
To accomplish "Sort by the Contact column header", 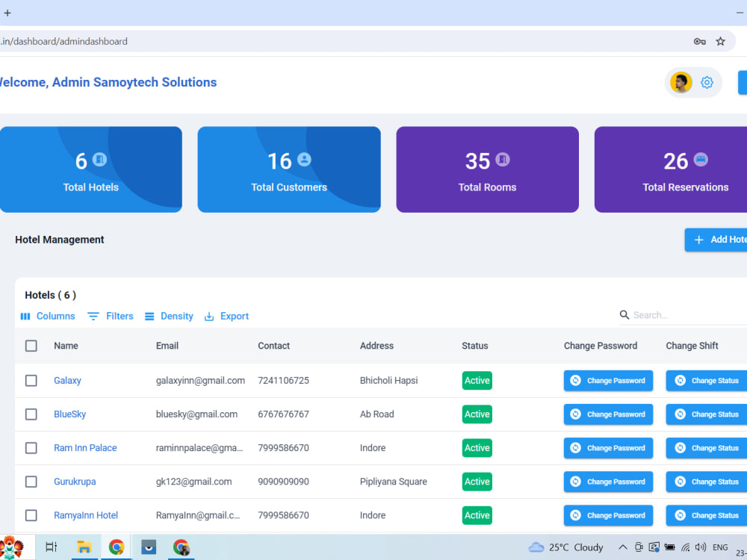I will pyautogui.click(x=274, y=346).
